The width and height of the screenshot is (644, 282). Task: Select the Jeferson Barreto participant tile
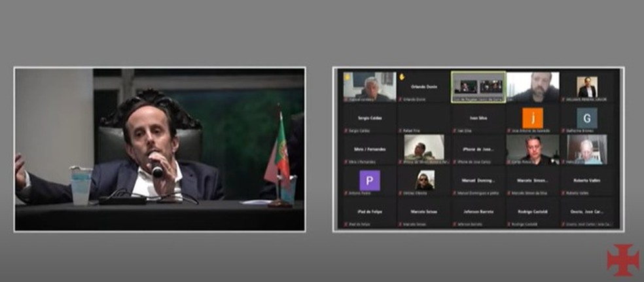point(478,212)
